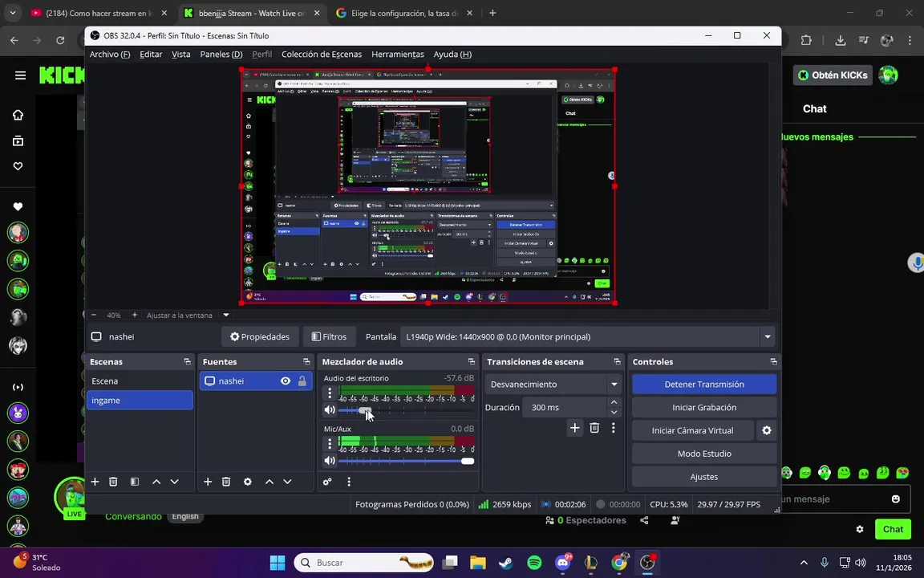Viewport: 924px width, 578px height.
Task: Move source up in Fuentes toolbar
Action: (x=269, y=482)
